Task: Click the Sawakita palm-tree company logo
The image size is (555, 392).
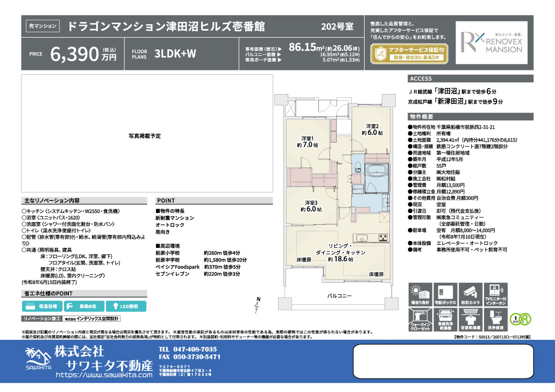Action: point(38,358)
